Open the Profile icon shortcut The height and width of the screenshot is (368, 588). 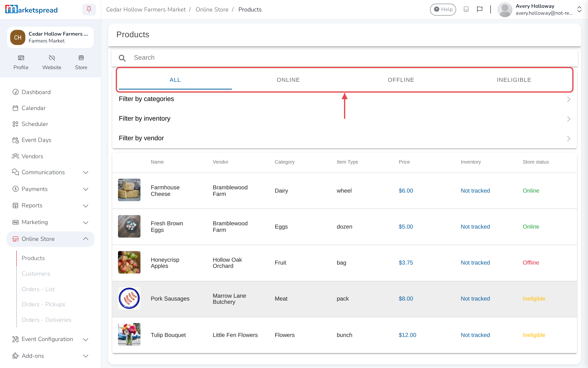[x=21, y=63]
